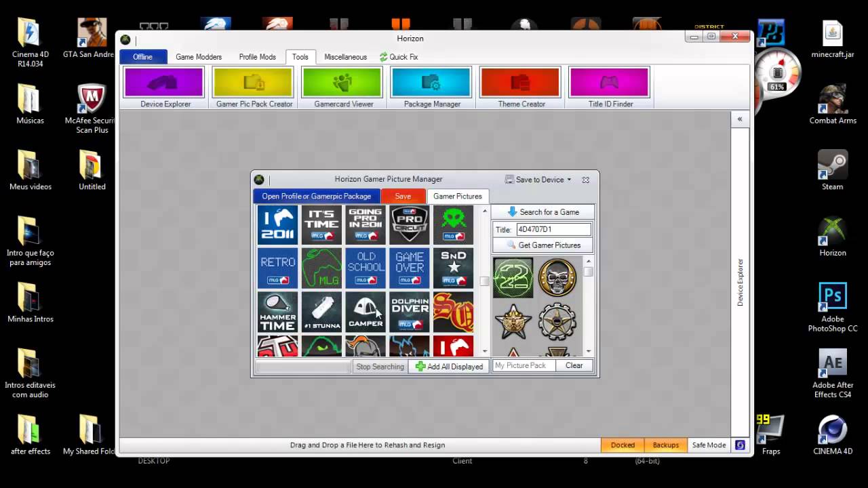Select the Pro Circuit shield gamer picture
This screenshot has height=488, width=868.
(410, 225)
